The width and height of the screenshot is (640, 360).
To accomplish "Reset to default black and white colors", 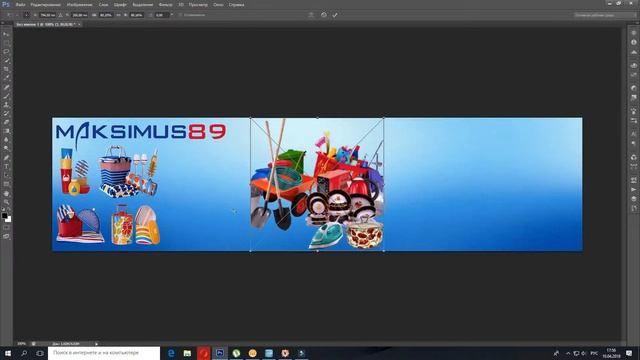I will 3,209.
